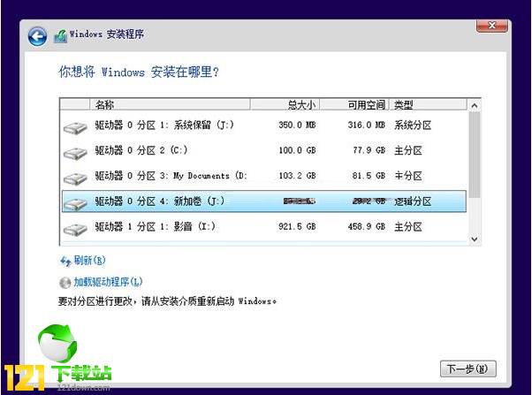Proceed with 下一步(N) button

[467, 368]
